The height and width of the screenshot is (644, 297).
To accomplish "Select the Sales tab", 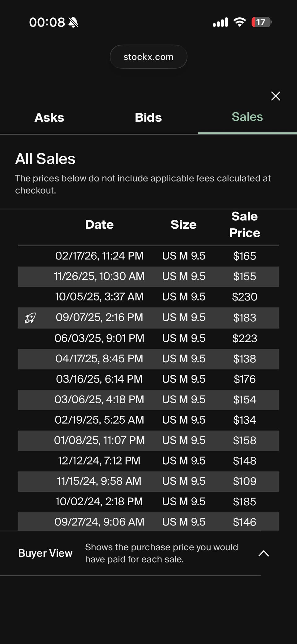I will [x=247, y=117].
